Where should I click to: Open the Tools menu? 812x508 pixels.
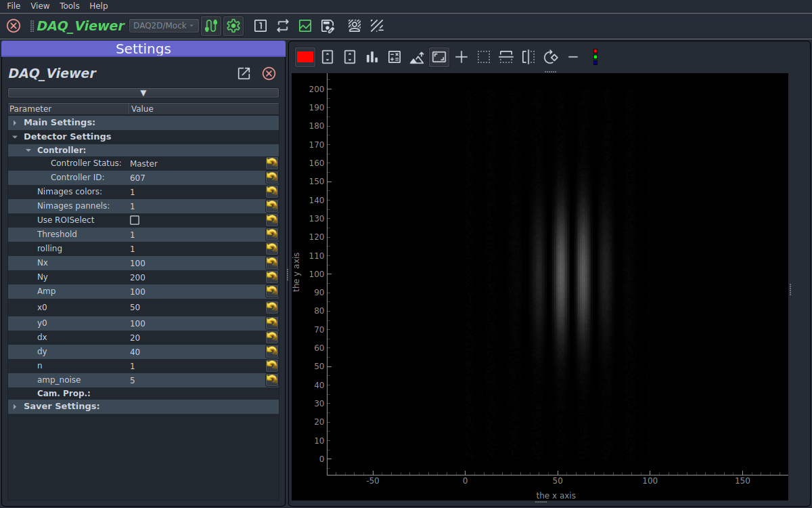[x=69, y=5]
